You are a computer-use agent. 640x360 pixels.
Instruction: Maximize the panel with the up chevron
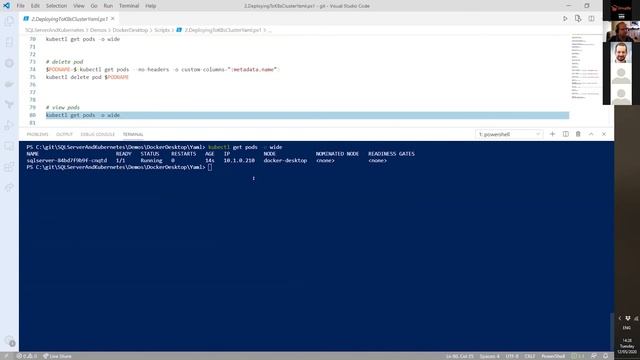pyautogui.click(x=591, y=134)
